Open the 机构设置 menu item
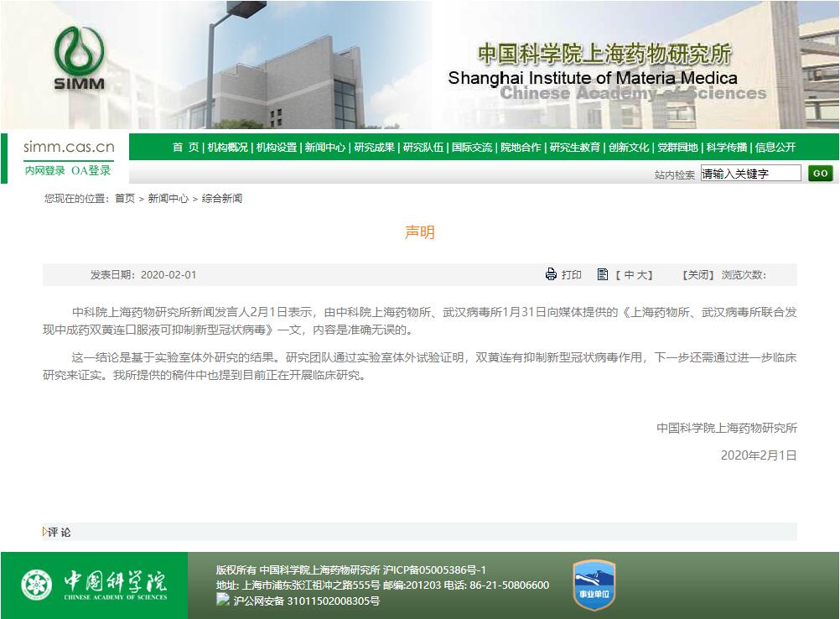Screen dimensions: 840x619 (x=277, y=148)
